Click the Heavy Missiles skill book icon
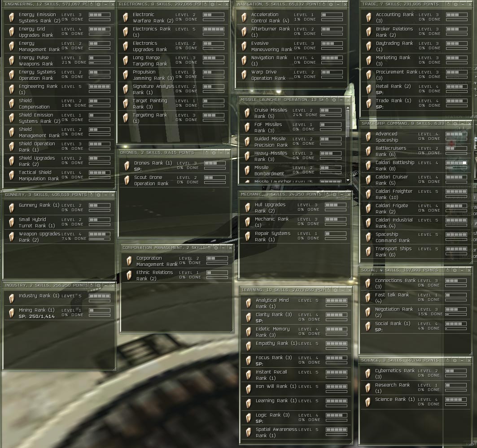Screen dimensions: 477x448 click(x=247, y=156)
